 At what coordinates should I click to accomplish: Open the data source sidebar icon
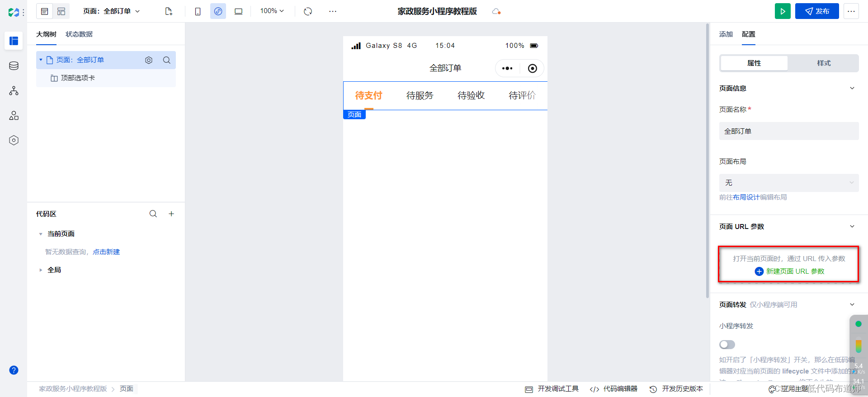coord(14,66)
